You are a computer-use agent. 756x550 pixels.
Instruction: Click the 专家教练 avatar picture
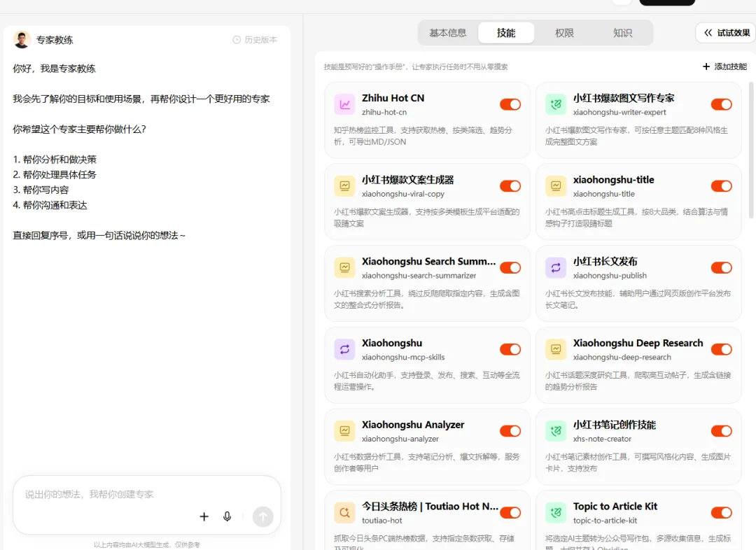point(22,39)
